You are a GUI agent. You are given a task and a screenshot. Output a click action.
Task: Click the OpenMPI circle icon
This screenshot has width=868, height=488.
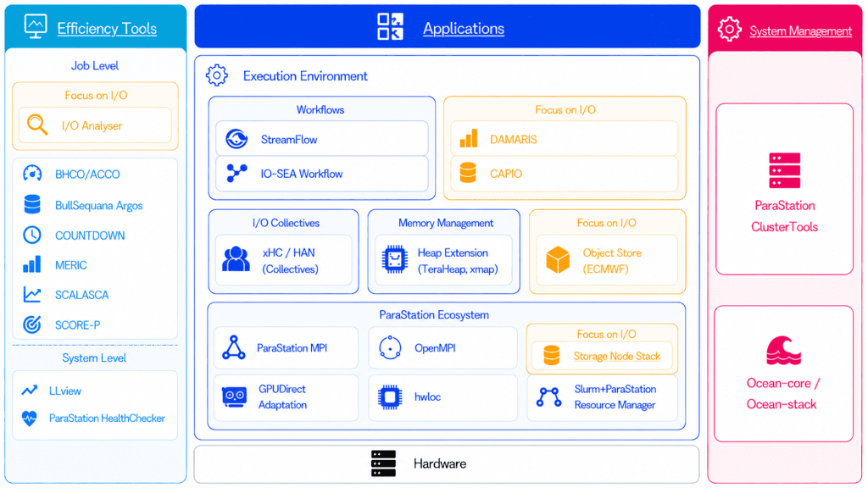[x=390, y=347]
